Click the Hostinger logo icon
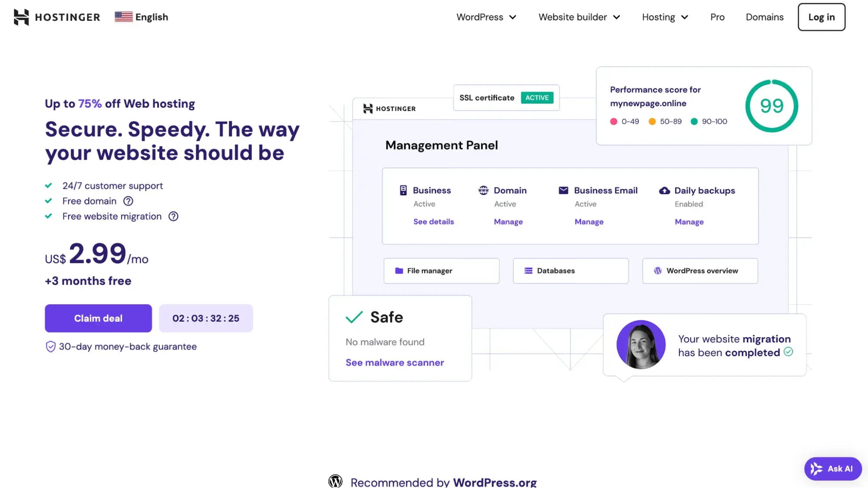The width and height of the screenshot is (868, 488). click(x=21, y=16)
